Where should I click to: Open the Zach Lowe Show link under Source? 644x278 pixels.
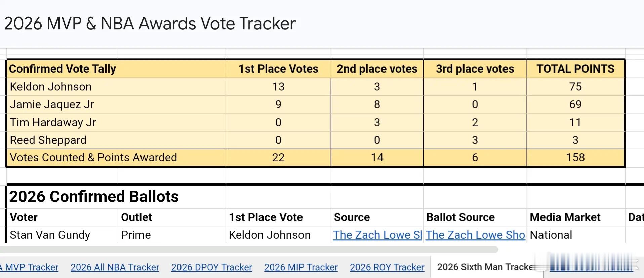pos(377,235)
